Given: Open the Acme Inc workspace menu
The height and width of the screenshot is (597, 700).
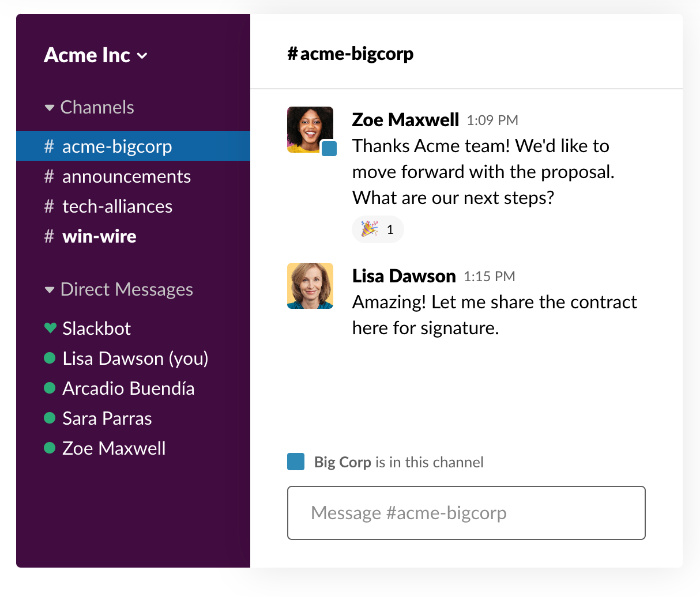Looking at the screenshot, I should [x=96, y=55].
